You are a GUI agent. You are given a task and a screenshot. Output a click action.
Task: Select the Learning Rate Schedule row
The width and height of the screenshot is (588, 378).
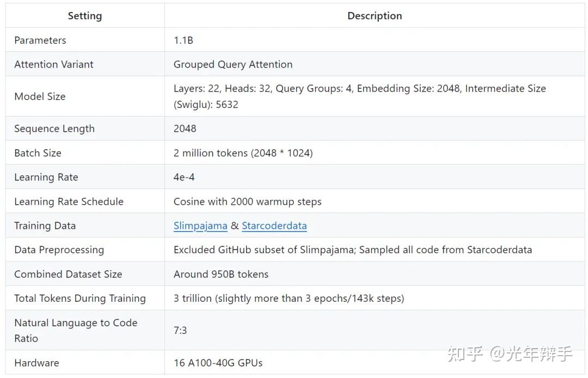pyautogui.click(x=69, y=201)
